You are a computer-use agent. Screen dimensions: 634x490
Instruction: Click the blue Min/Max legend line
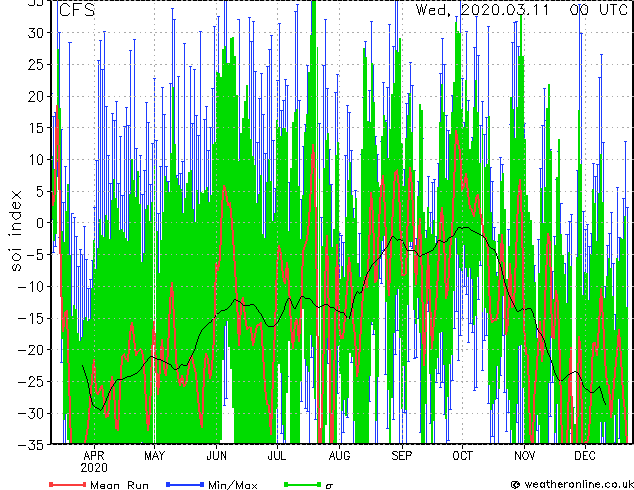185,484
